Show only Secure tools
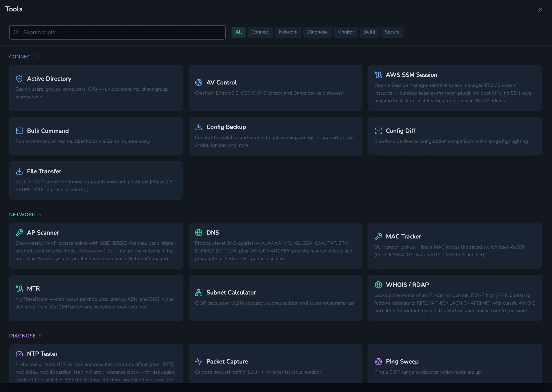 point(392,32)
